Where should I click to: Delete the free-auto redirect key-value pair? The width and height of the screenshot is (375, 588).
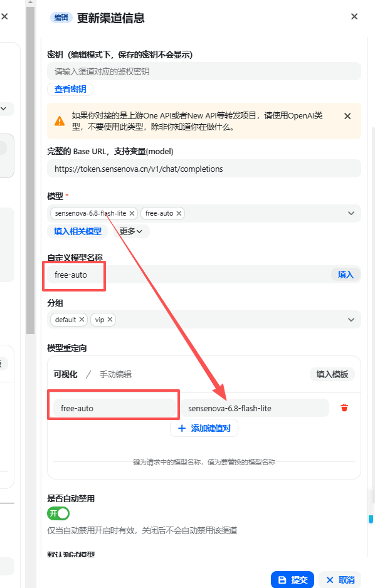[x=344, y=407]
